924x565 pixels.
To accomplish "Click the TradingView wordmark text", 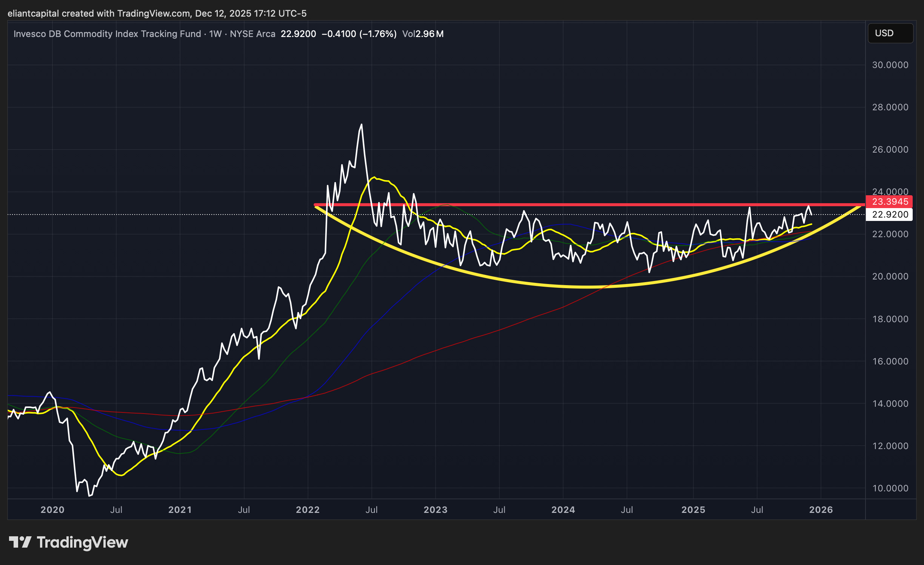I will tap(82, 542).
